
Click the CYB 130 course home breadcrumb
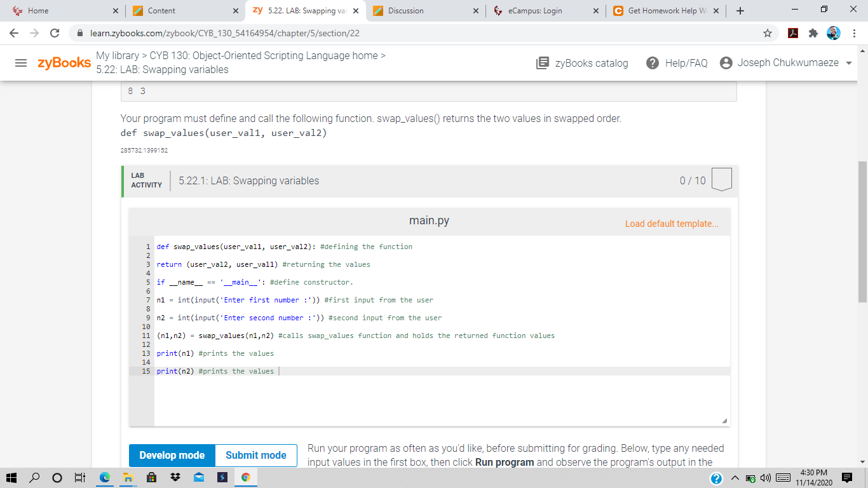(x=264, y=55)
